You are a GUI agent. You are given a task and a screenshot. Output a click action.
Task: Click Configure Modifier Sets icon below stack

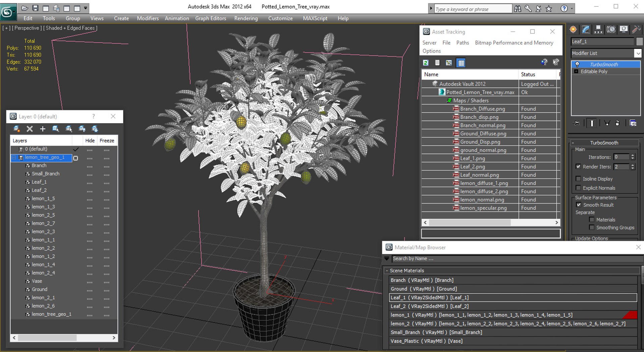click(633, 123)
